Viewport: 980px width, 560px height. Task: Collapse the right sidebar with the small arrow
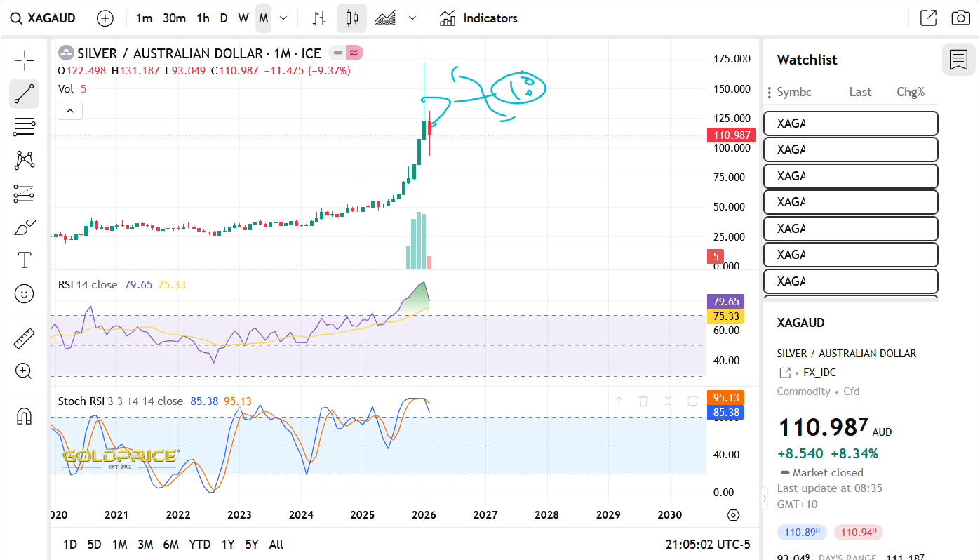(x=765, y=499)
